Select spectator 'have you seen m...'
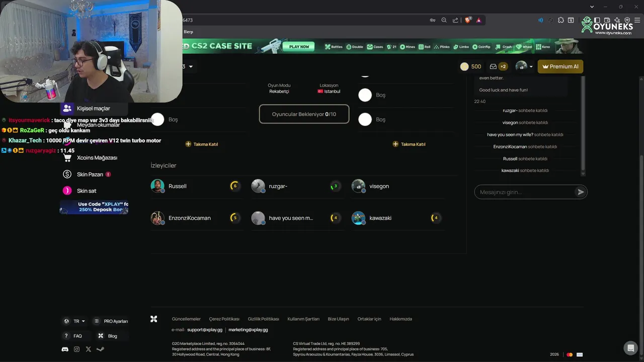The width and height of the screenshot is (644, 362). 297,218
